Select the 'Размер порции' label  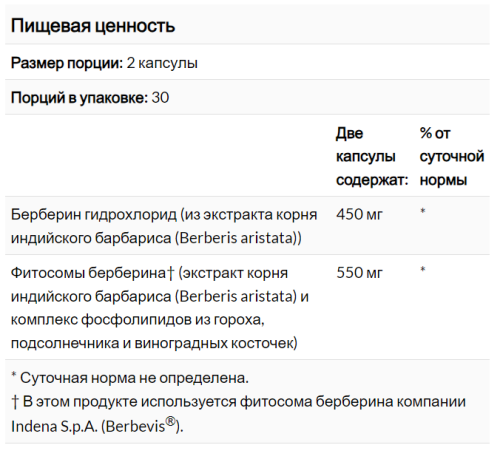(67, 63)
